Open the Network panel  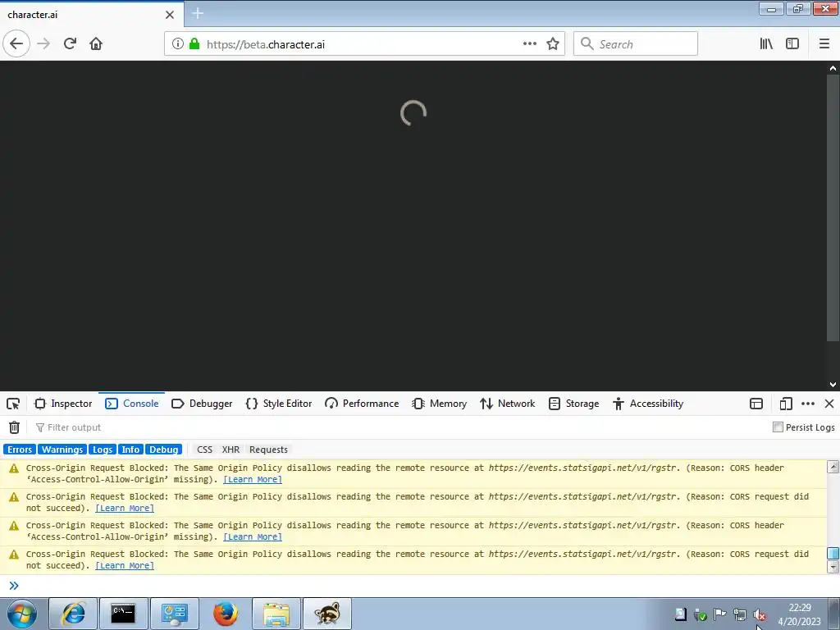508,404
